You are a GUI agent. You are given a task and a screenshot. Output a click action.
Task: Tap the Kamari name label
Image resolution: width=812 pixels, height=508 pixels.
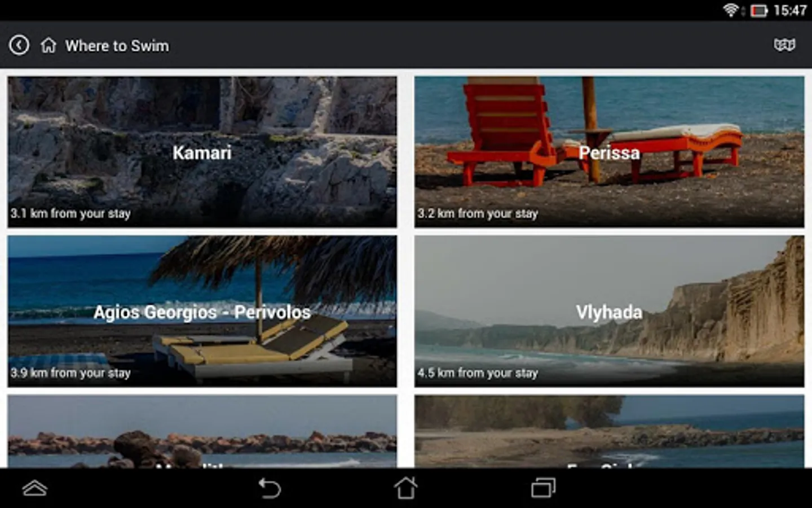coord(202,152)
